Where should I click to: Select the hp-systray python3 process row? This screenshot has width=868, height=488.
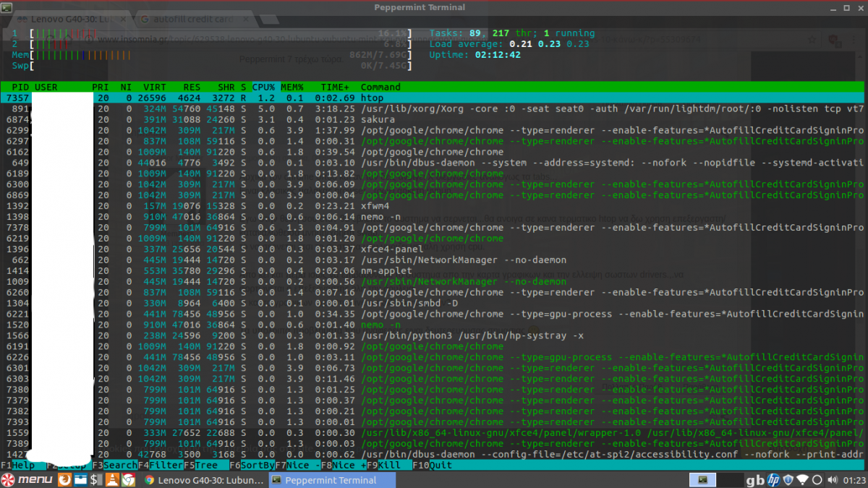pos(434,336)
